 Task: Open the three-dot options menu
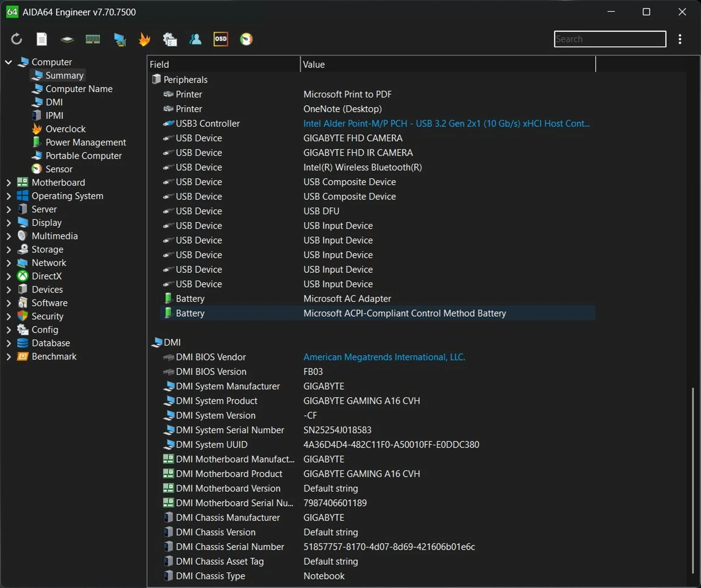[x=679, y=39]
